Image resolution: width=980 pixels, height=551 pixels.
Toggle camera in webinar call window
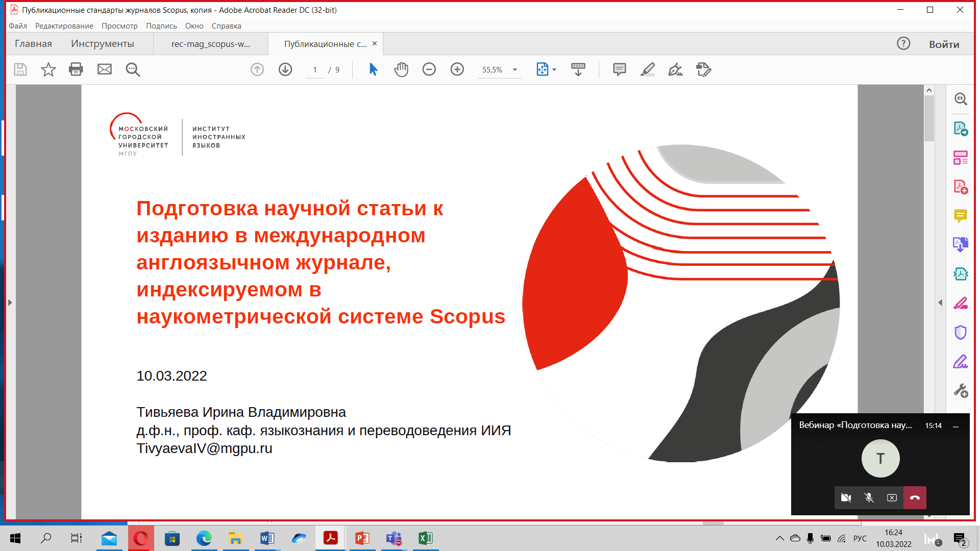(x=846, y=498)
